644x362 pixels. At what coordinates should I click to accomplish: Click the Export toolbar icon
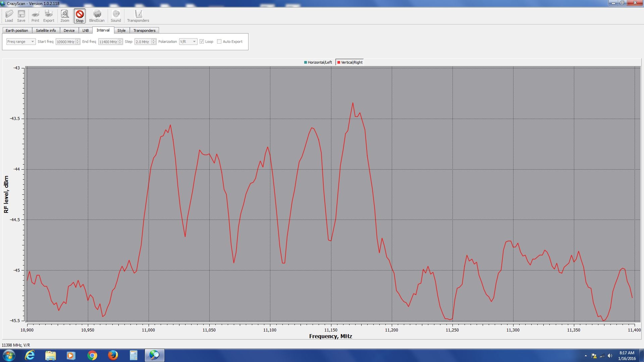click(x=49, y=16)
